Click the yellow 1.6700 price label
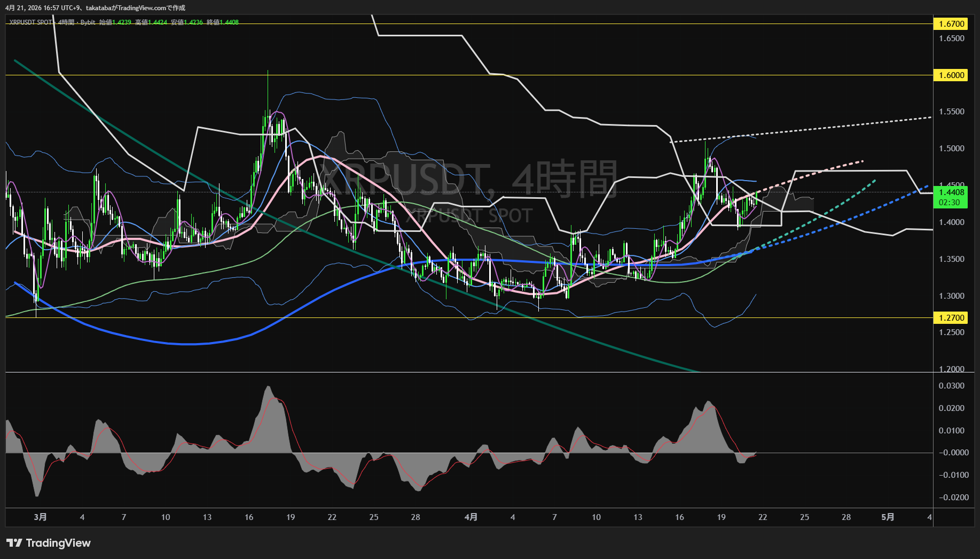 (951, 24)
